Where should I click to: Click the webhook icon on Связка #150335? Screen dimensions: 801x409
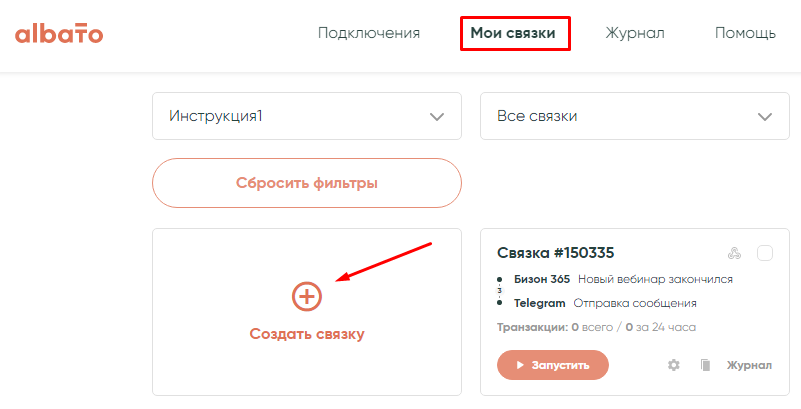point(735,254)
